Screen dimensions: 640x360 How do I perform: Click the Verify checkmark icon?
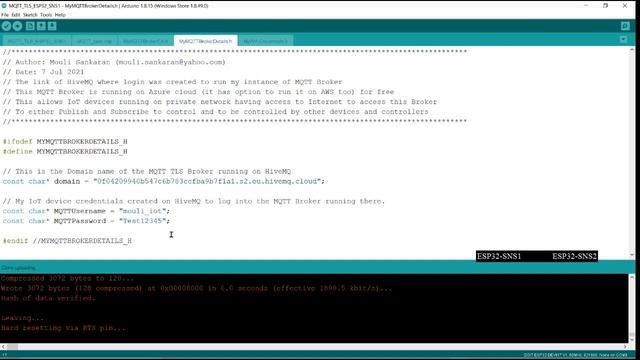pos(6,26)
